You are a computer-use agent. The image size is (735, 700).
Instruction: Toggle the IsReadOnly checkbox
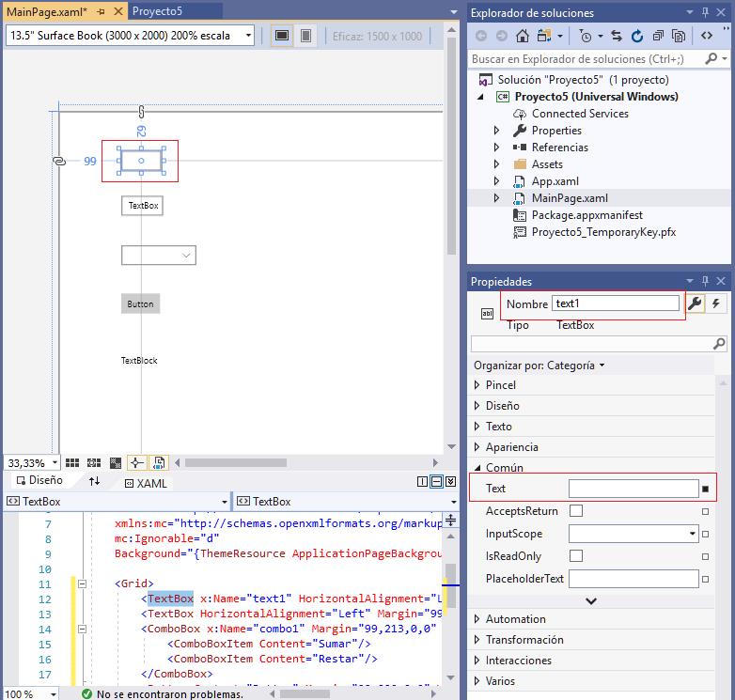576,556
